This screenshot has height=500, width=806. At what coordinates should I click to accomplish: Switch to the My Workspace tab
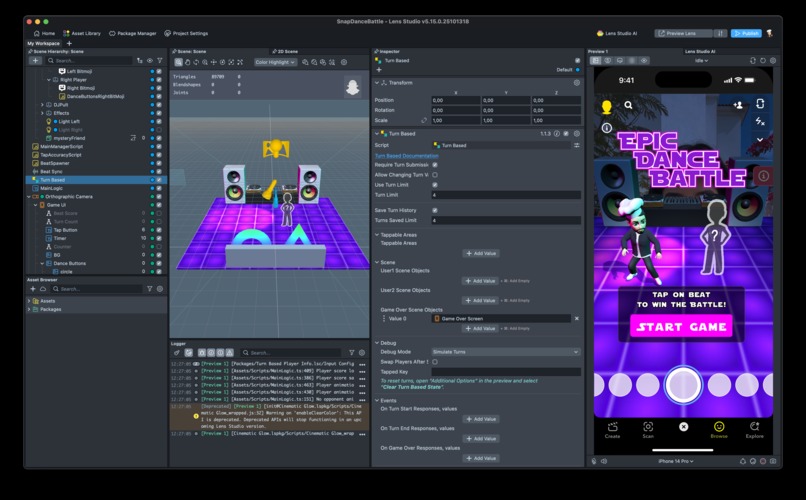coord(43,44)
